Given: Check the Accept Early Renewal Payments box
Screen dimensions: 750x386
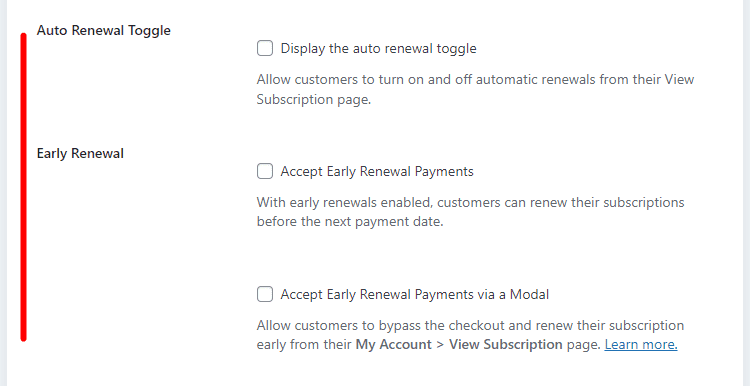Looking at the screenshot, I should pyautogui.click(x=265, y=171).
